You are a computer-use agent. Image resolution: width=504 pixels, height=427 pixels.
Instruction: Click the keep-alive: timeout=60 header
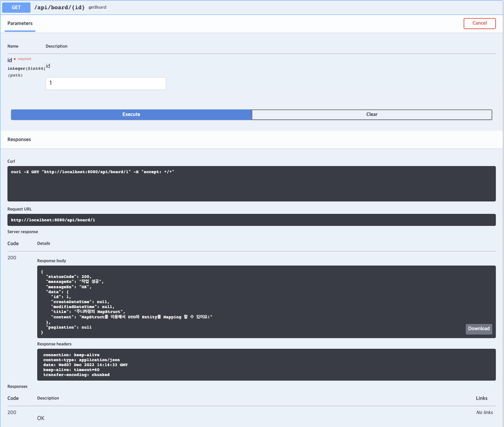pyautogui.click(x=71, y=370)
